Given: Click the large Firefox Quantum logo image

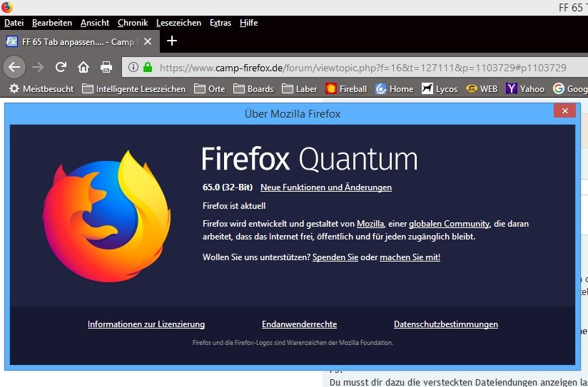Looking at the screenshot, I should pos(106,216).
